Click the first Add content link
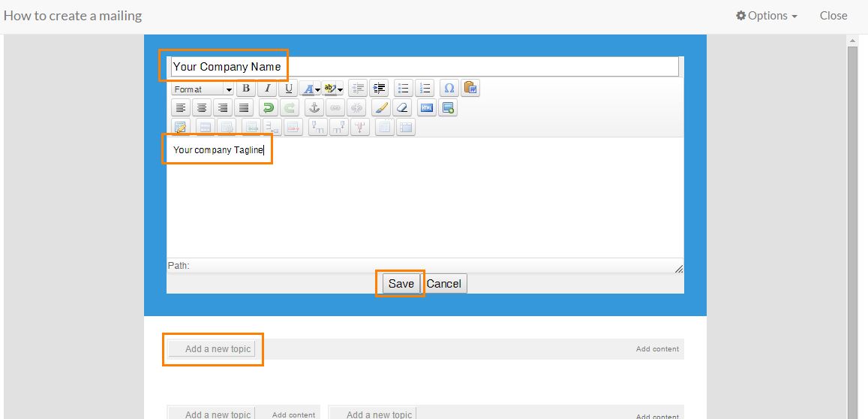 pyautogui.click(x=657, y=349)
